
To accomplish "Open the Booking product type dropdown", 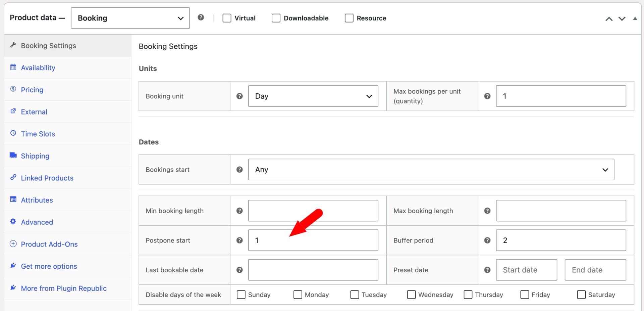I will point(130,18).
